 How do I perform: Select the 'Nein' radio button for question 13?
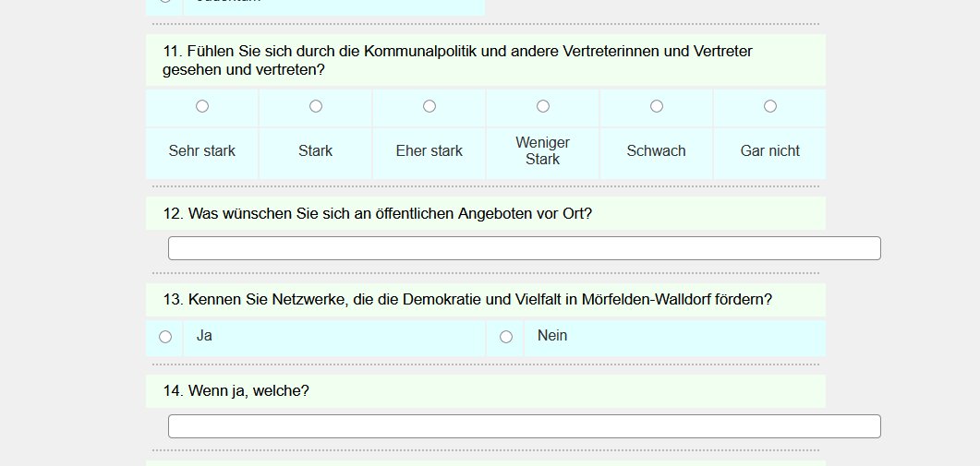click(x=506, y=337)
